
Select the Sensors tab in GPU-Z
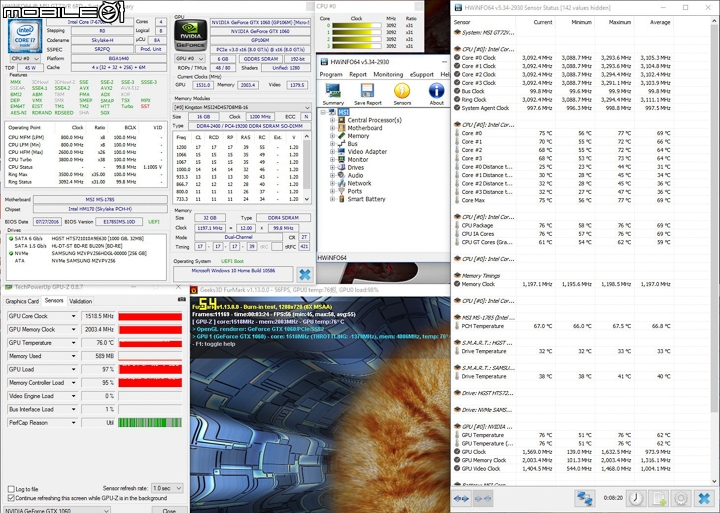click(54, 300)
